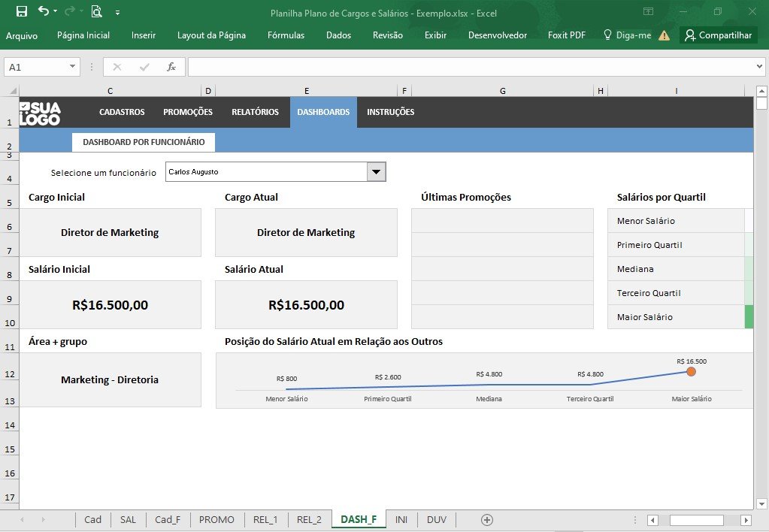This screenshot has height=532, width=769.
Task: Click the Insert Function fx icon
Action: [171, 67]
